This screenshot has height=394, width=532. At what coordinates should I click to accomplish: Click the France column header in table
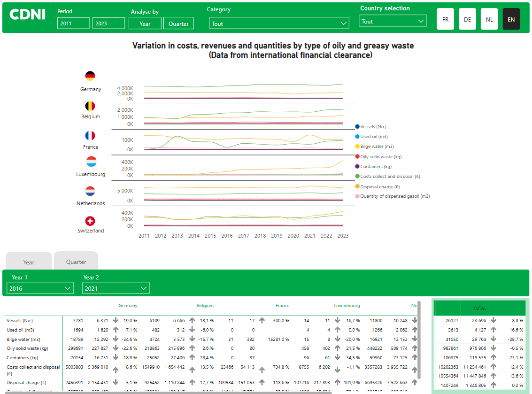[282, 305]
